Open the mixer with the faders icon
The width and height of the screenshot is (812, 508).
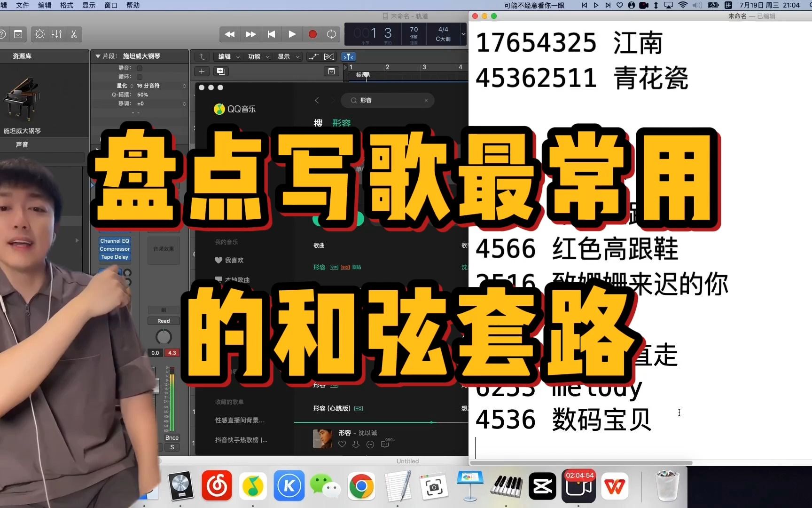click(57, 34)
